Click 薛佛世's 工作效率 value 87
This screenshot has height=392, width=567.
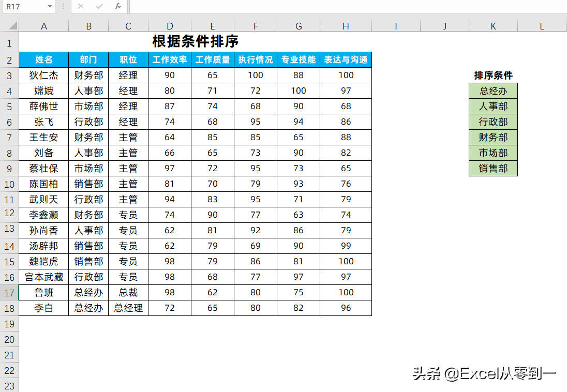pos(170,107)
